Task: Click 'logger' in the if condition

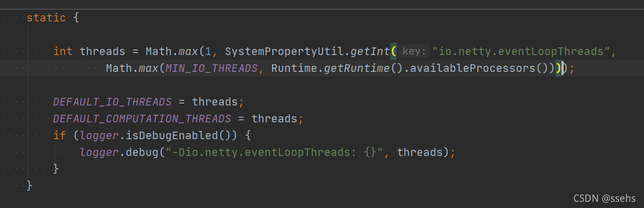Action: click(99, 136)
